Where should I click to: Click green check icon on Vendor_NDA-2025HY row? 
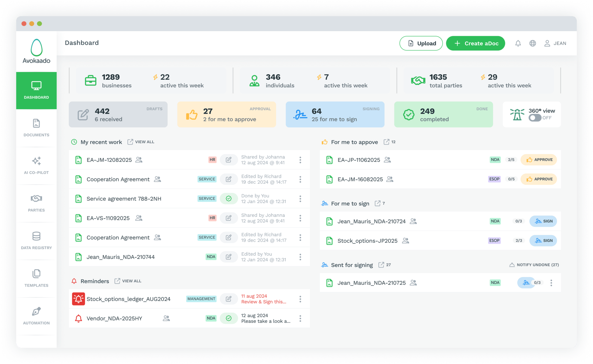(229, 318)
